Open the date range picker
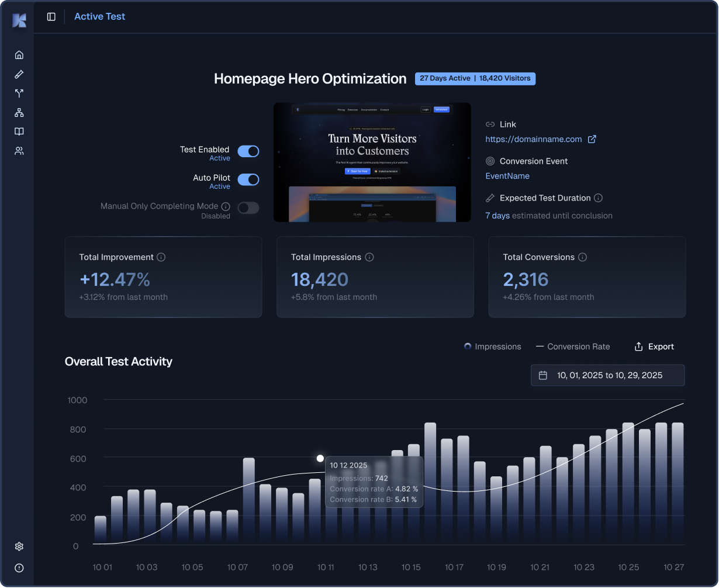 point(607,375)
